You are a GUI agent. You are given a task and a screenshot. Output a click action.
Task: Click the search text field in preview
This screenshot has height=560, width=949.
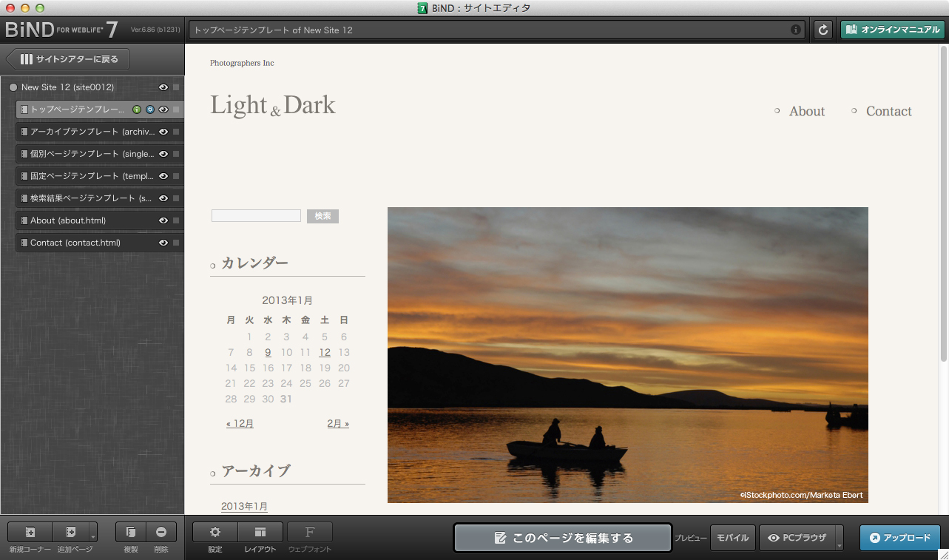(x=256, y=216)
